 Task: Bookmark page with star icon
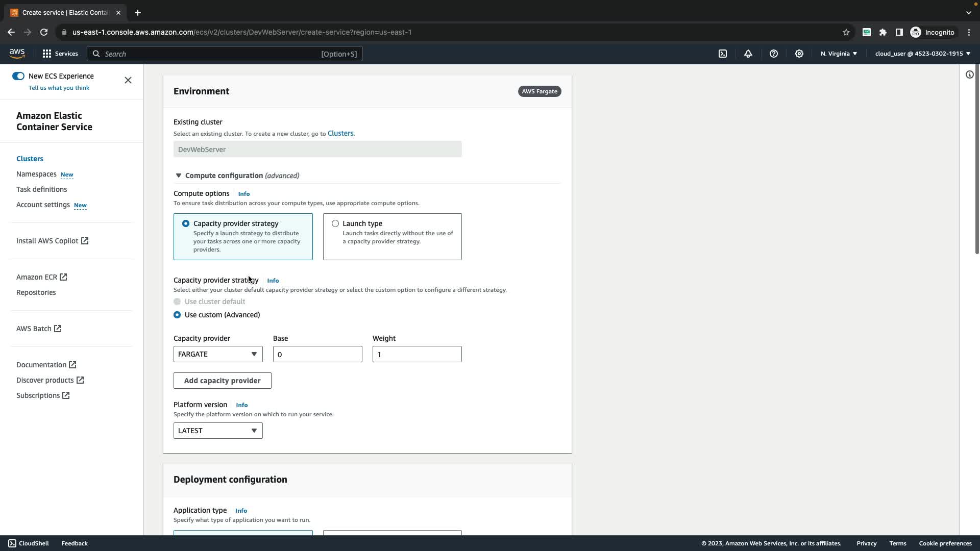click(x=846, y=32)
